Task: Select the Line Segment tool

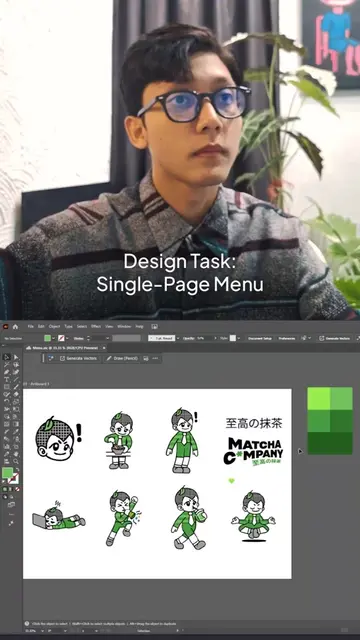Action: [x=16, y=379]
